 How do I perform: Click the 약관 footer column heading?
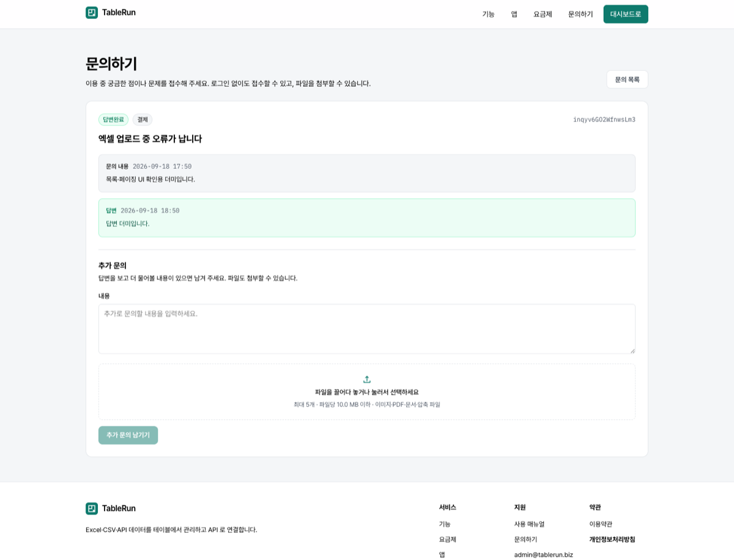click(595, 507)
